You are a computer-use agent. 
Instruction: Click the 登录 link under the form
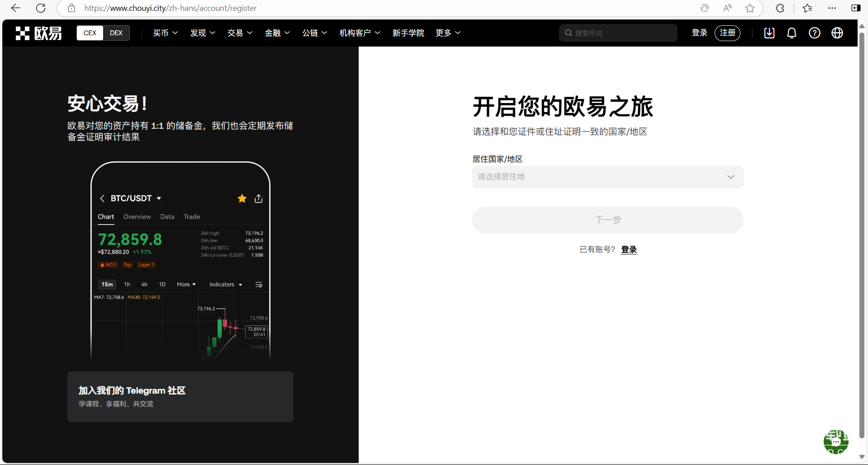[629, 249]
